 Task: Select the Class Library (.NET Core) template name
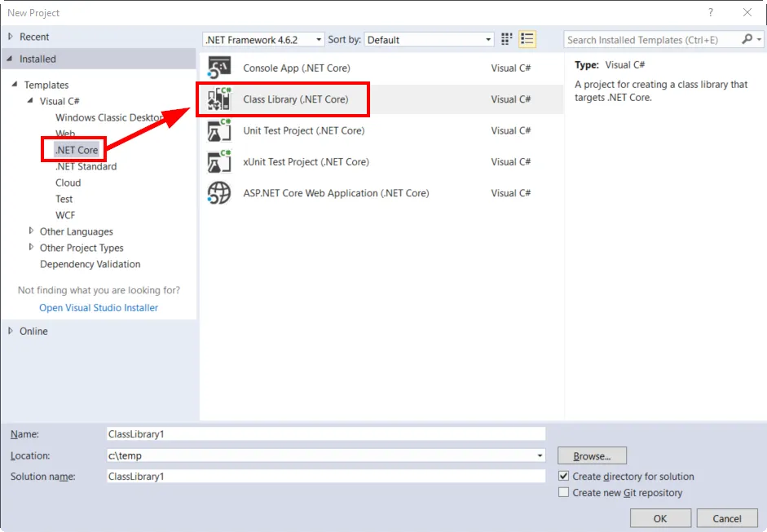point(296,99)
